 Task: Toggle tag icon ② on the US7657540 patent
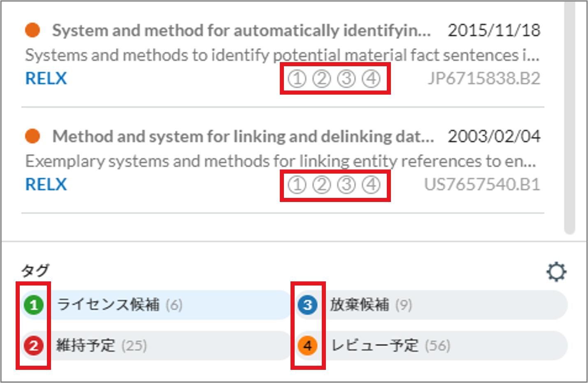coord(322,185)
